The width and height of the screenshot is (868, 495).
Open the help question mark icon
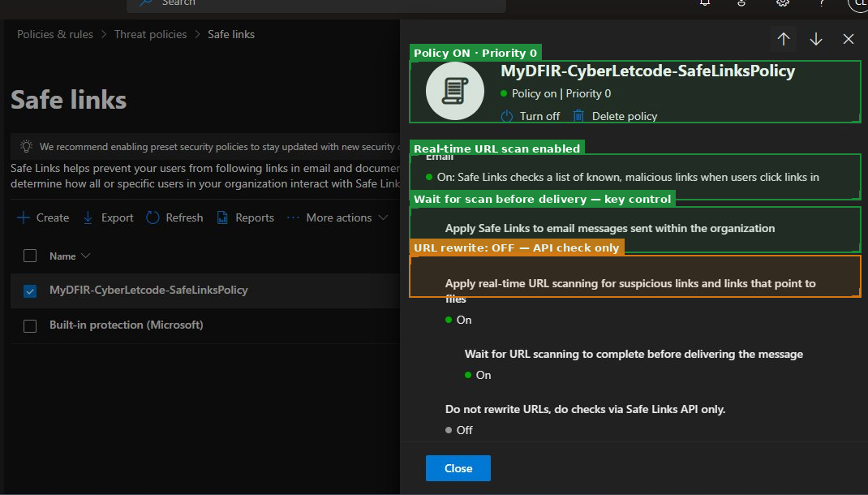(x=822, y=2)
